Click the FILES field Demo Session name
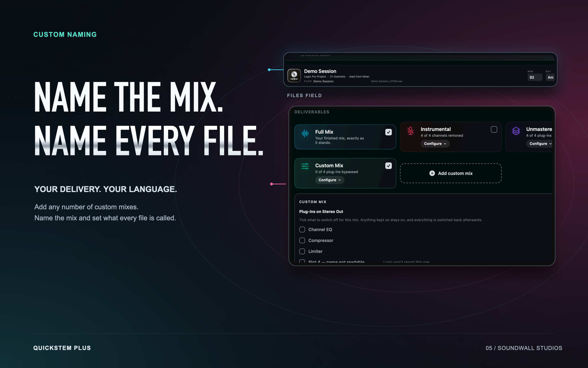 tap(323, 81)
